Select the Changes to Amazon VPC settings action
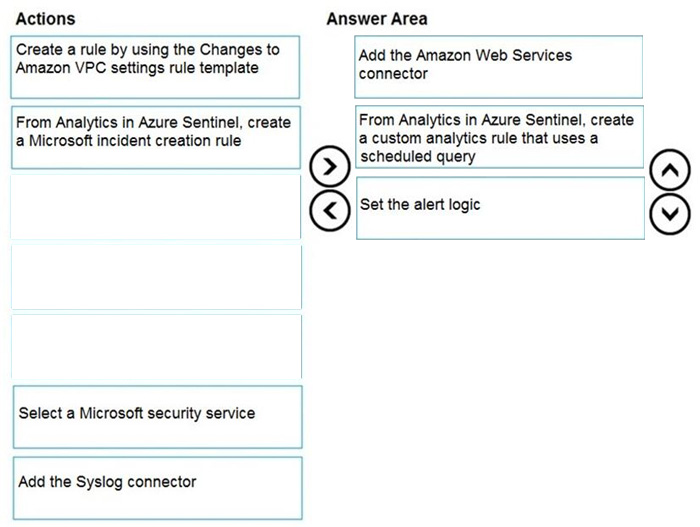Screen dimensions: 700x527 click(x=155, y=67)
